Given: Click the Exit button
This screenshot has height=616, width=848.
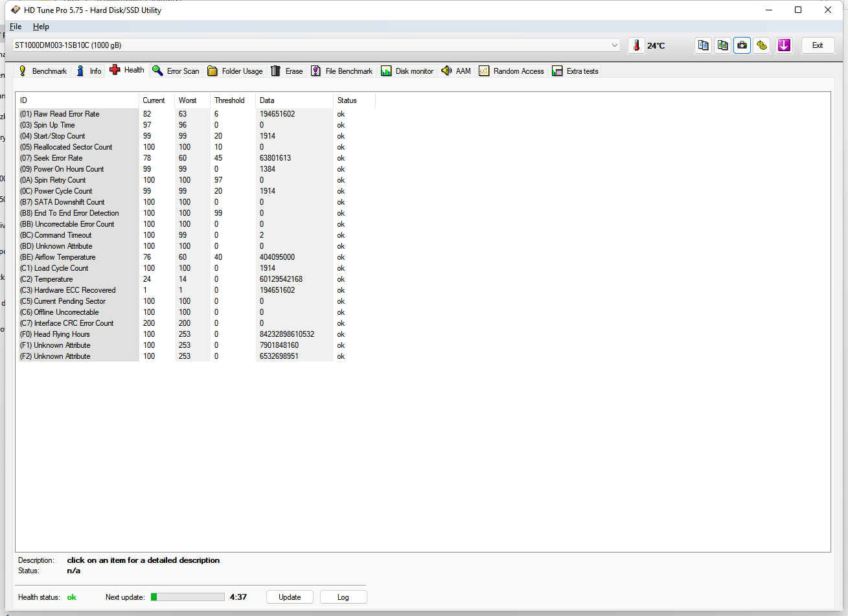Looking at the screenshot, I should click(818, 45).
